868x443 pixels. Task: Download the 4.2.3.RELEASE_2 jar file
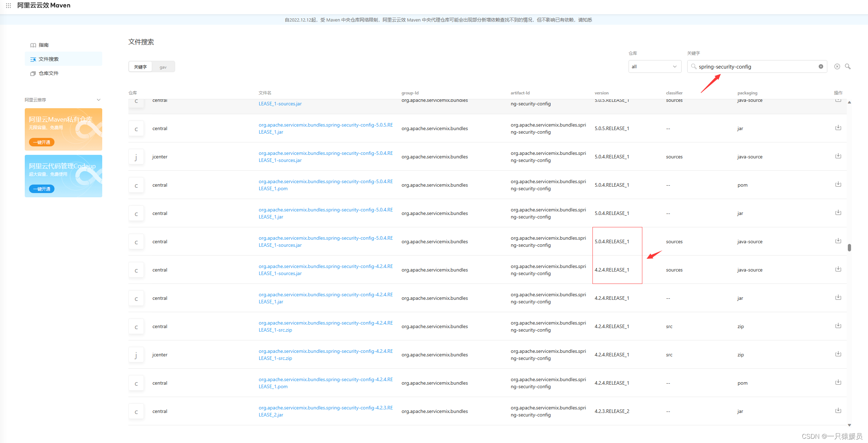coord(838,410)
